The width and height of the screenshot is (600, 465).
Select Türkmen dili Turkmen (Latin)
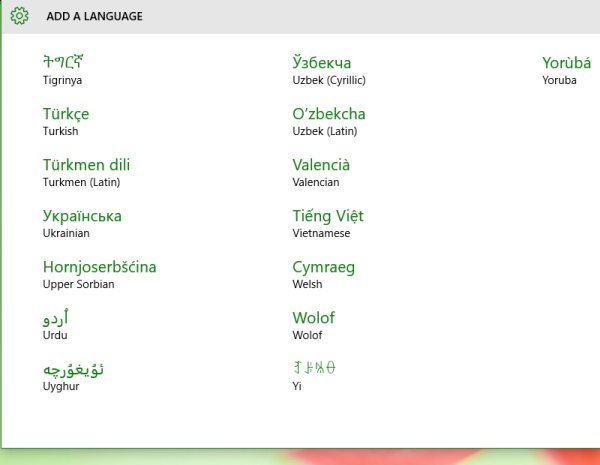pos(86,172)
